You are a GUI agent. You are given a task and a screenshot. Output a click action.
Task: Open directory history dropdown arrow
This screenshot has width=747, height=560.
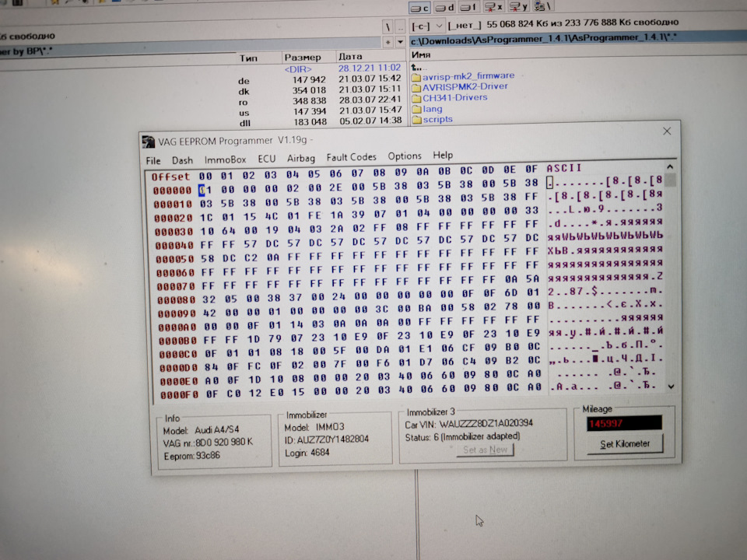(x=401, y=42)
